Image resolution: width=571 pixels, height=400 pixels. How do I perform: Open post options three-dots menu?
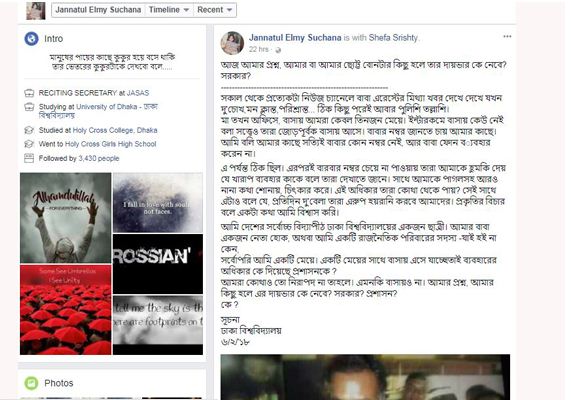click(x=507, y=36)
